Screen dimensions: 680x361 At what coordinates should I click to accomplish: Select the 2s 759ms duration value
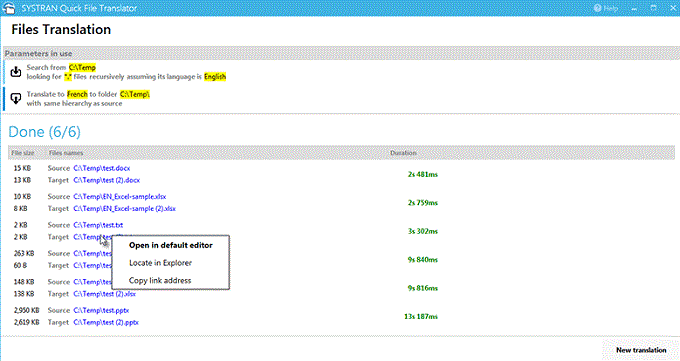[x=423, y=203]
